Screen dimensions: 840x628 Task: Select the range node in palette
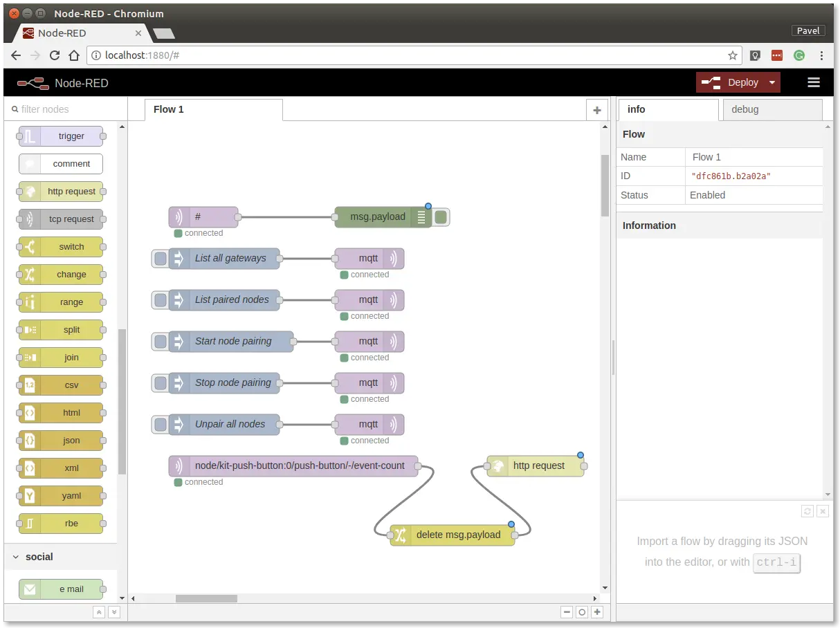61,302
